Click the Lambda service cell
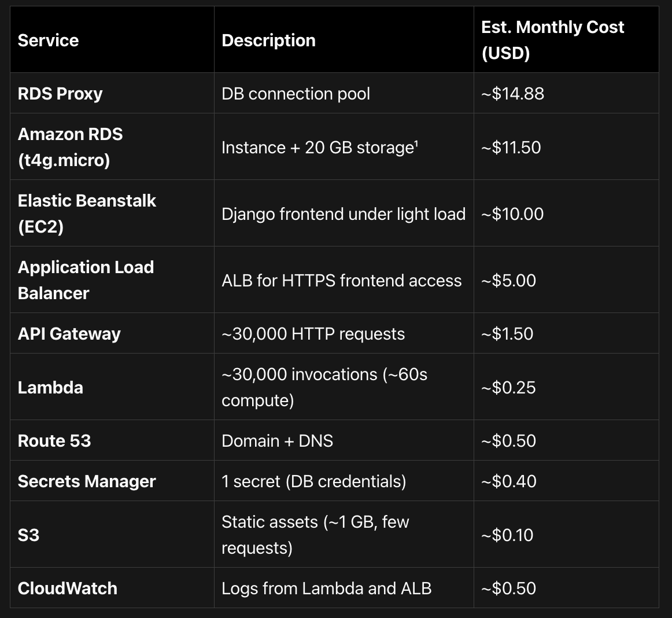Image resolution: width=672 pixels, height=618 pixels. tap(50, 387)
